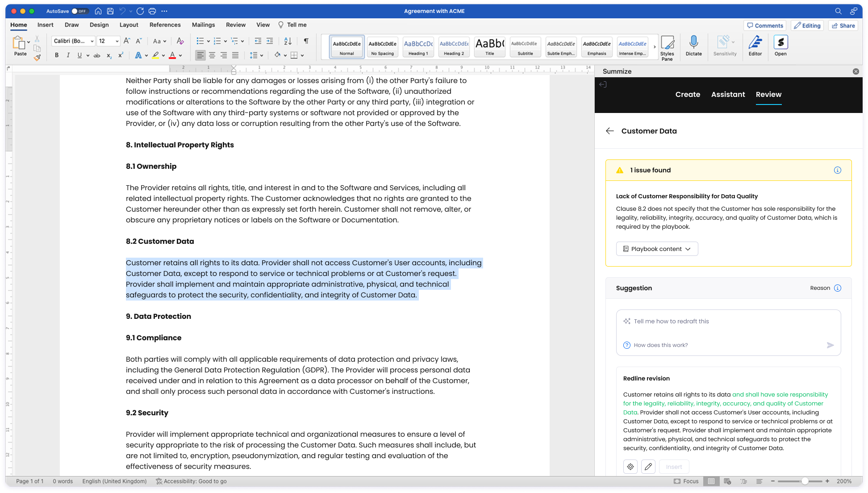Image resolution: width=868 pixels, height=493 pixels.
Task: Click the Sort A-Z icon
Action: pyautogui.click(x=288, y=41)
